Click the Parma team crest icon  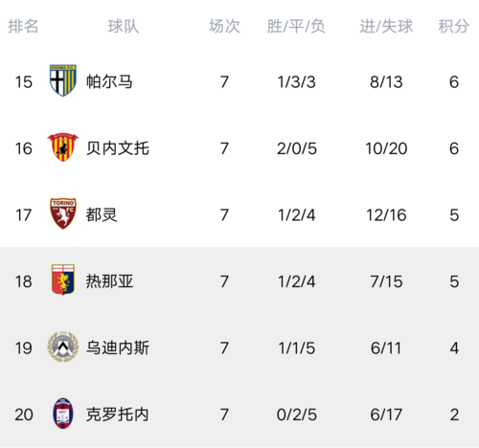coord(63,80)
